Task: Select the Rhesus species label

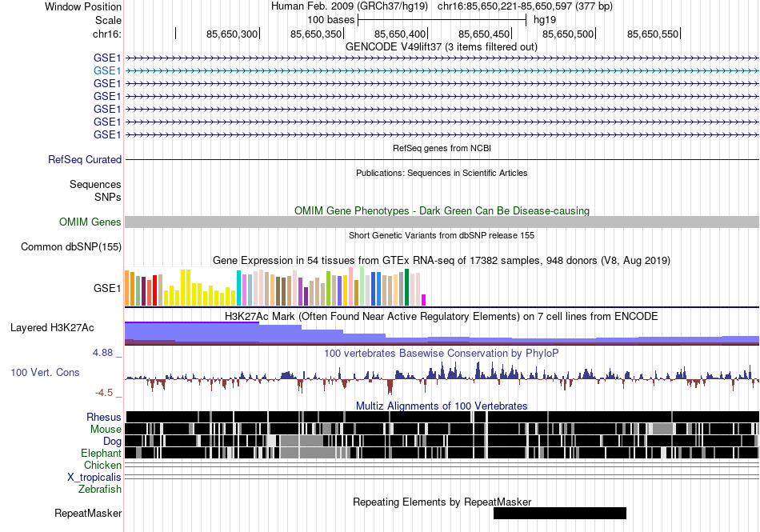Action: [x=104, y=417]
